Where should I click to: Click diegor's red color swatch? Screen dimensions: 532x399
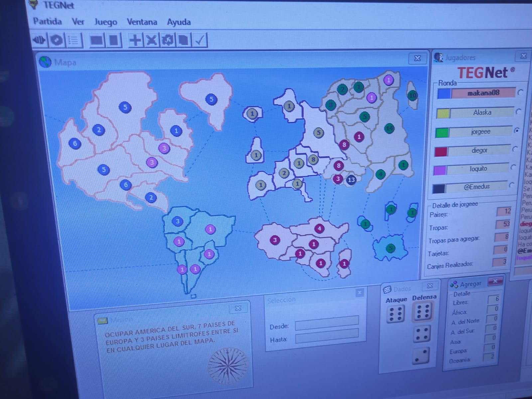pos(441,152)
